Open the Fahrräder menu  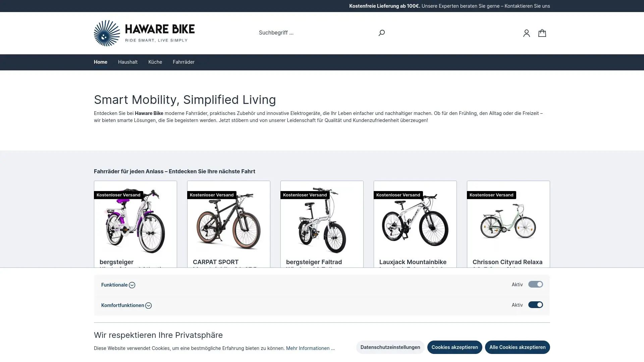(x=183, y=62)
